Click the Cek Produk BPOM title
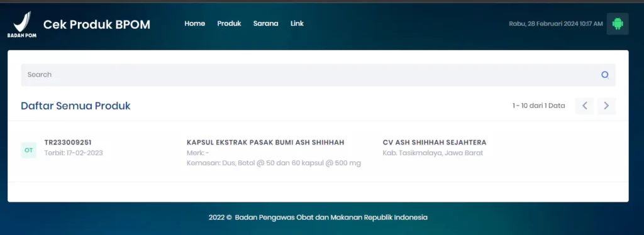This screenshot has width=644, height=235. (97, 25)
